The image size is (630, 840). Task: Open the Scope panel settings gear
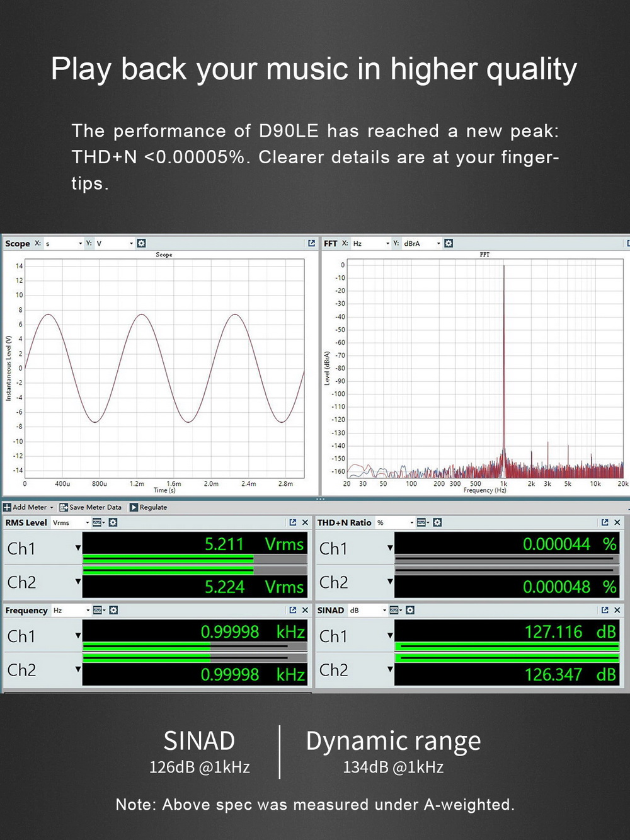click(141, 243)
